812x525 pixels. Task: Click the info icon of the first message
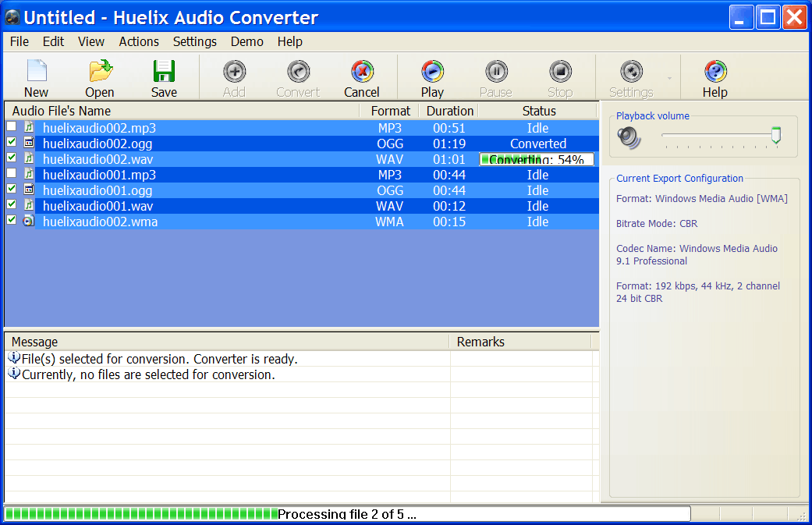(14, 358)
